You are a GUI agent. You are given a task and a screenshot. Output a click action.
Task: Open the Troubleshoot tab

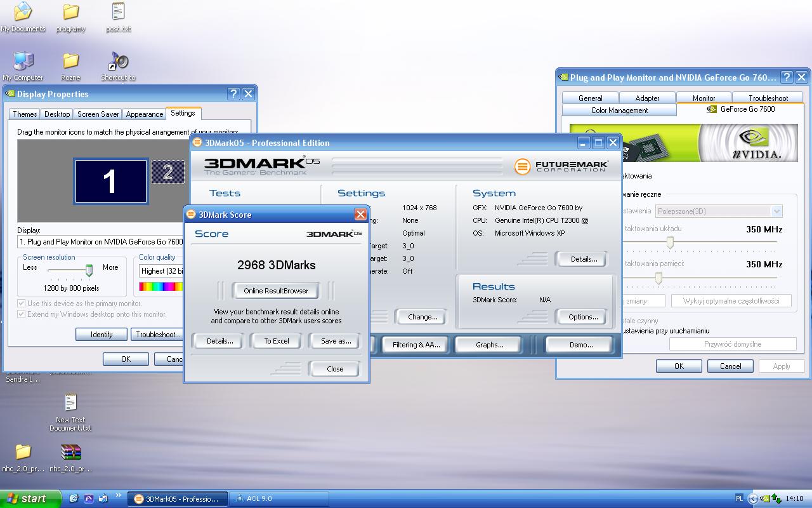768,98
